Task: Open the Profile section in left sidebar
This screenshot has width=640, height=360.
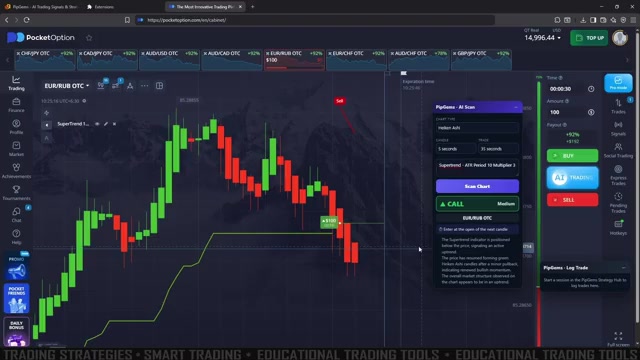Action: 16,127
